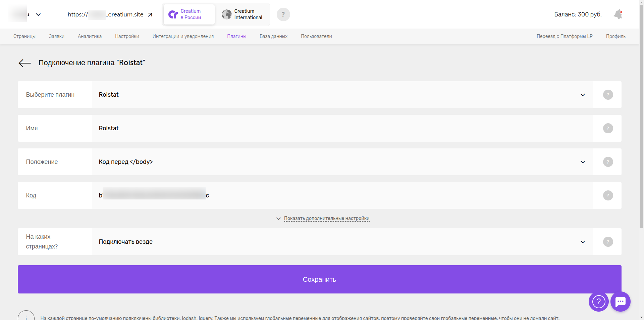Open the Положение dropdown
Screen dimensions: 644x320
coord(342,162)
